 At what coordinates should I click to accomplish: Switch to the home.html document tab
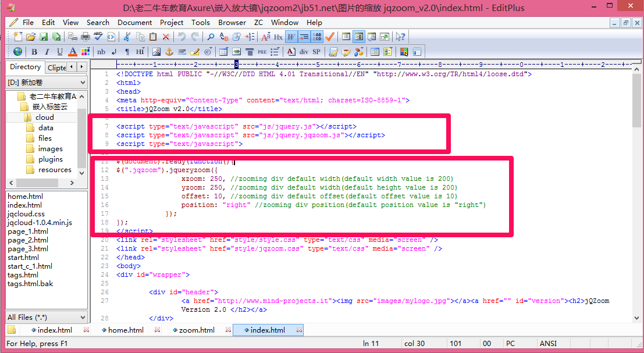(x=126, y=330)
